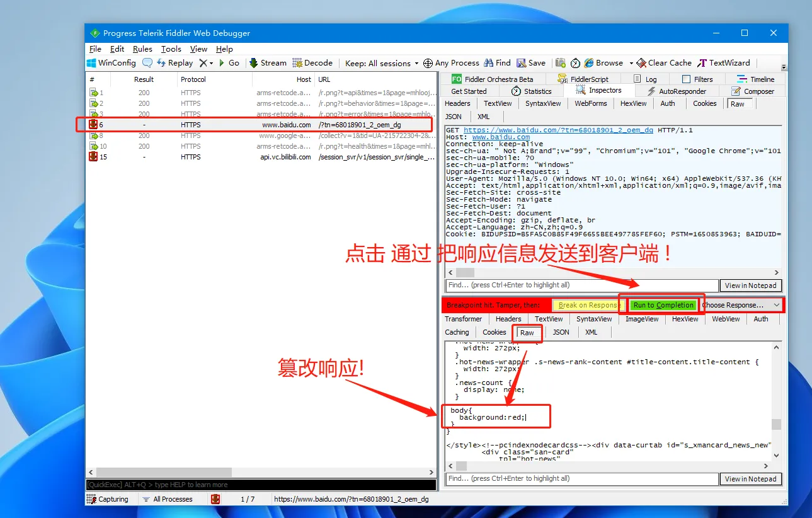This screenshot has height=518, width=812.
Task: Click the timer stopwatch icon in the toolbar
Action: (x=575, y=63)
